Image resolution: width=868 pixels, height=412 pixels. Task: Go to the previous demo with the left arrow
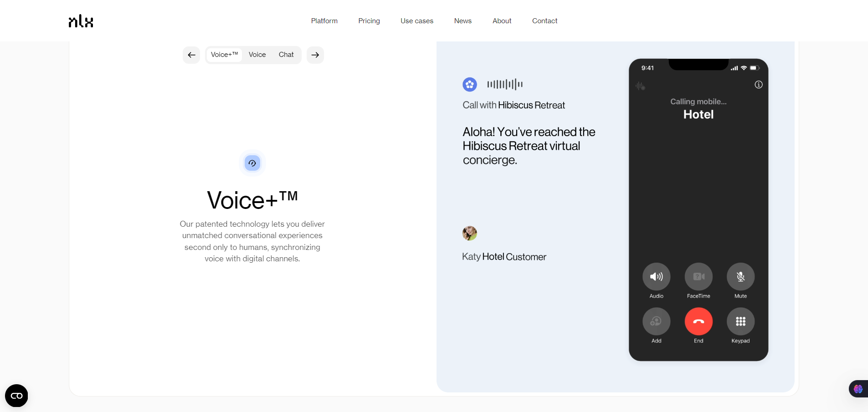point(191,55)
